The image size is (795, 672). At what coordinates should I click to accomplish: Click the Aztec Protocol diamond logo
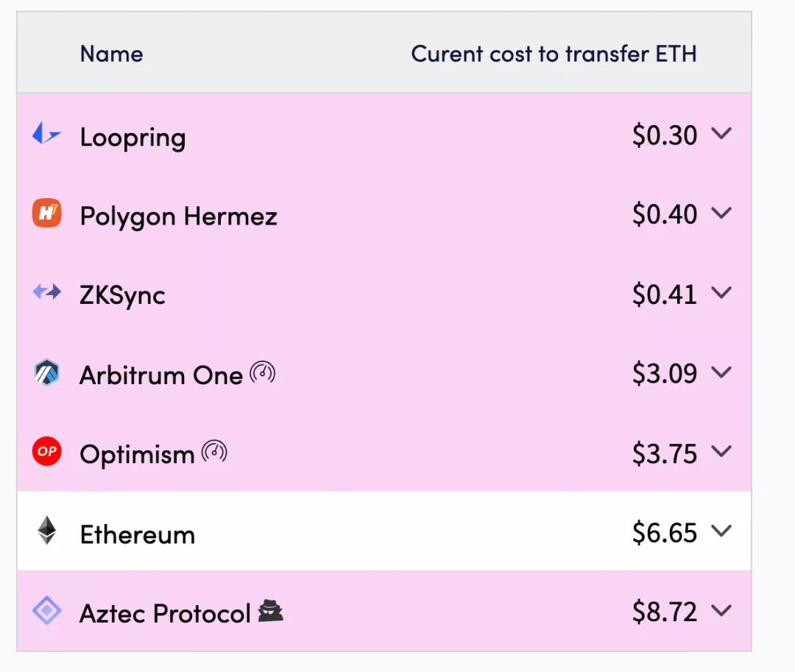[46, 610]
